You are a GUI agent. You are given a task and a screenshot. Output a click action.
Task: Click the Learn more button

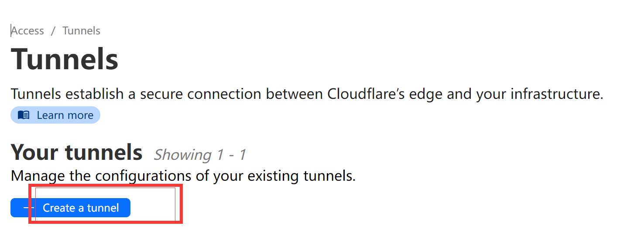point(55,115)
